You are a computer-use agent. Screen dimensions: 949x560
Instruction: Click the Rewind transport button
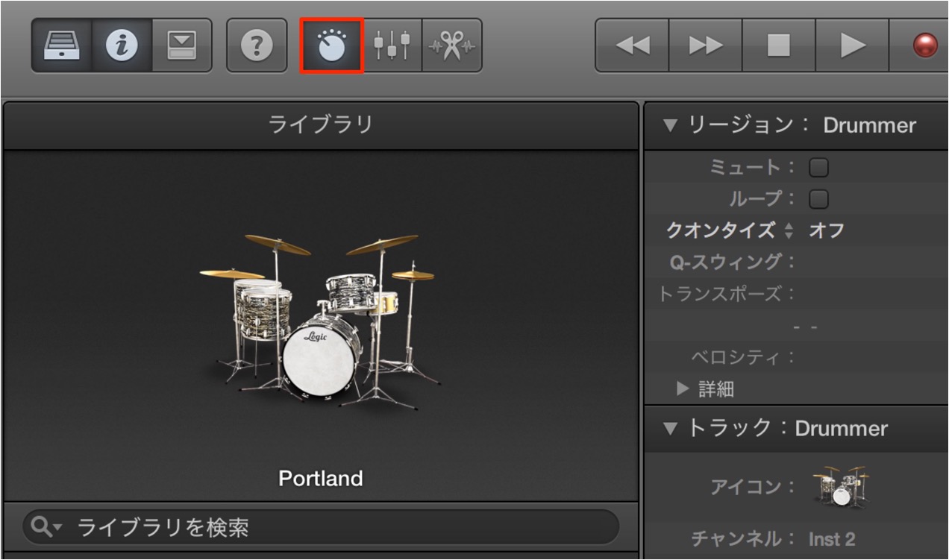(x=632, y=45)
